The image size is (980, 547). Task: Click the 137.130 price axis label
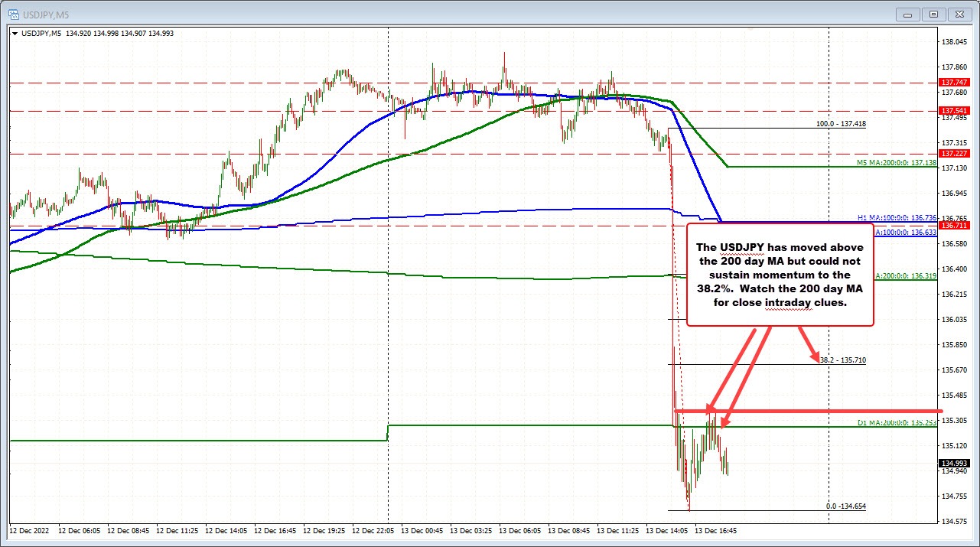tap(953, 168)
